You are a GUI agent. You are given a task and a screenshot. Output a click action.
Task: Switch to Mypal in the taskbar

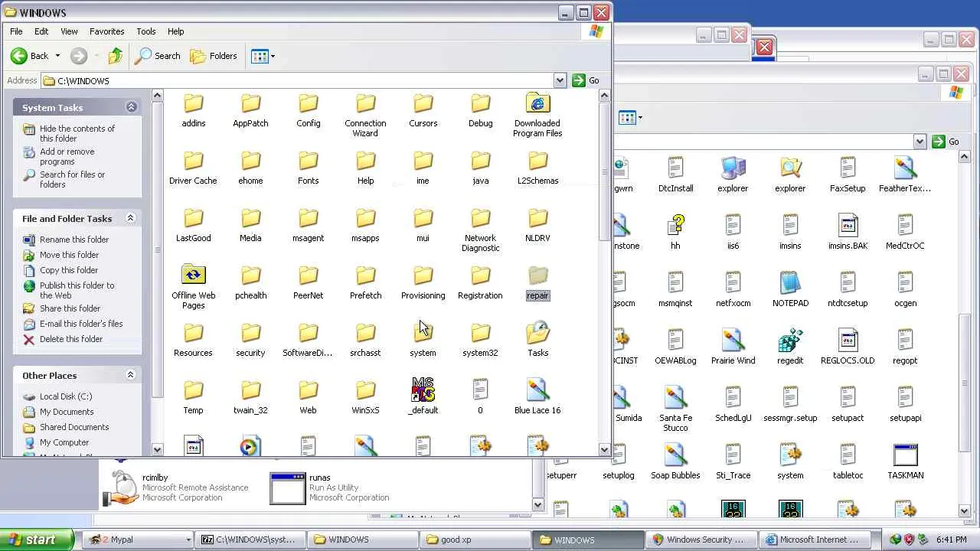coord(139,540)
